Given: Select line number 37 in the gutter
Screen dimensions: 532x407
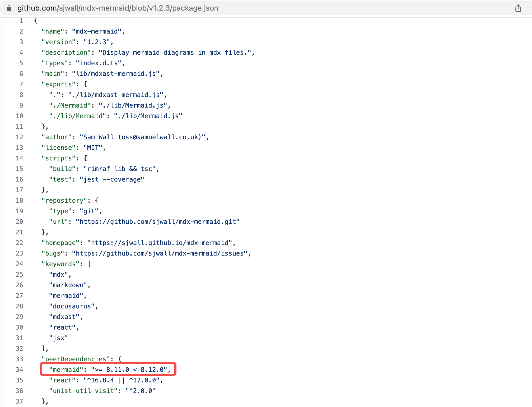Looking at the screenshot, I should [20, 401].
